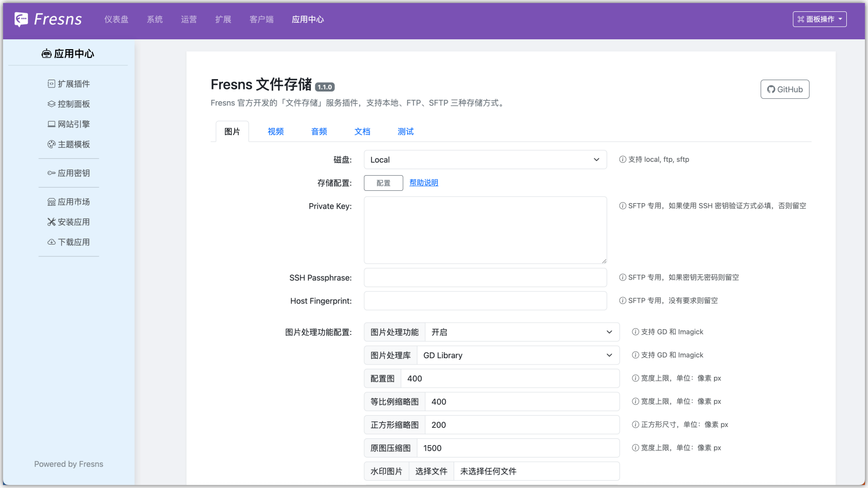Click the info icon beside 支持 local, ftp, sftp

[x=623, y=159]
